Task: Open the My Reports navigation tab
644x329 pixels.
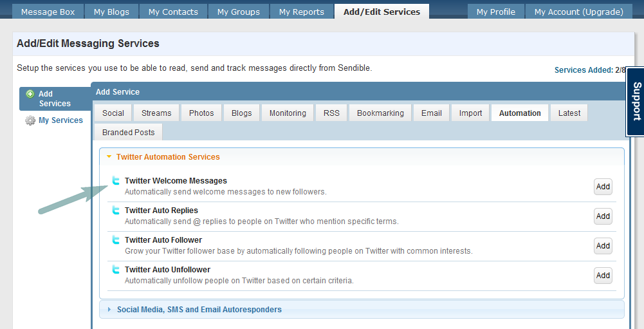Action: pyautogui.click(x=301, y=12)
